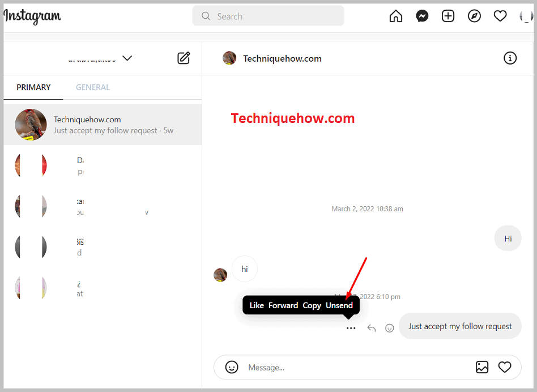Switch to GENERAL tab
Viewport: 537px width, 392px height.
pyautogui.click(x=93, y=88)
